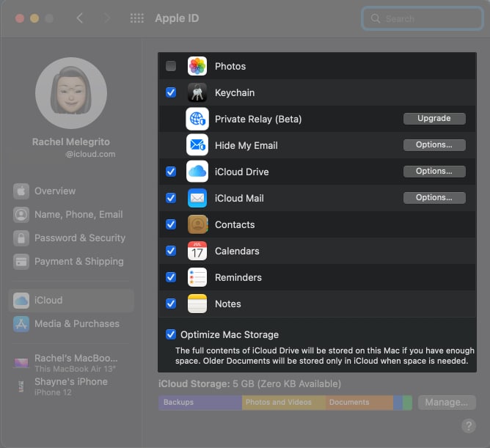Open Options for iCloud Drive

coord(434,171)
